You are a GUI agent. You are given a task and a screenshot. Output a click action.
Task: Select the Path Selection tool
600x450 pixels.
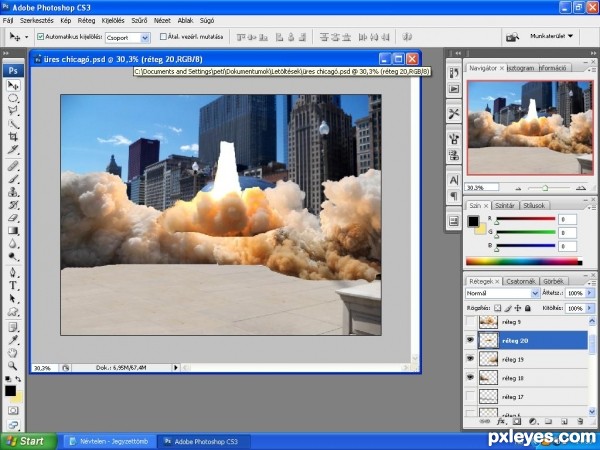pyautogui.click(x=13, y=298)
